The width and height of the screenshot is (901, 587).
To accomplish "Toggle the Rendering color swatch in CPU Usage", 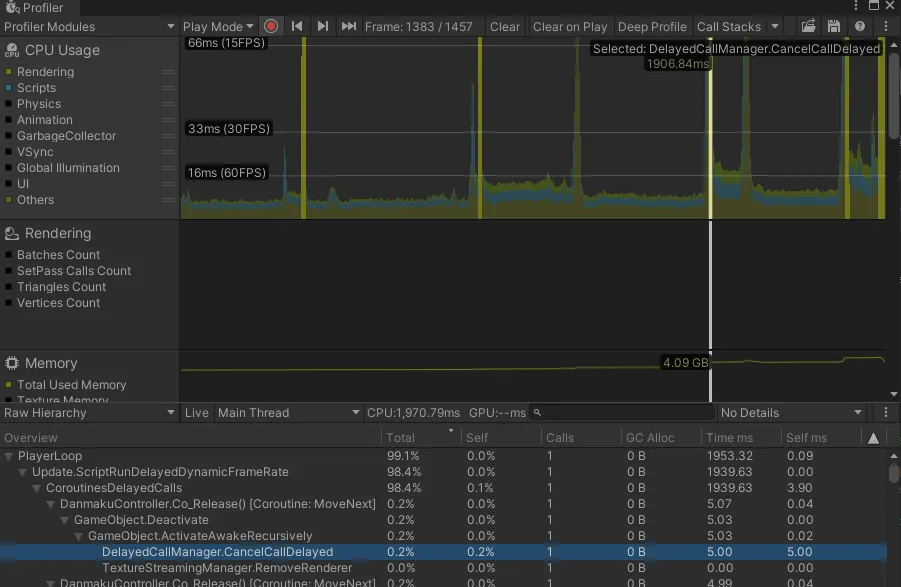I will pyautogui.click(x=9, y=72).
